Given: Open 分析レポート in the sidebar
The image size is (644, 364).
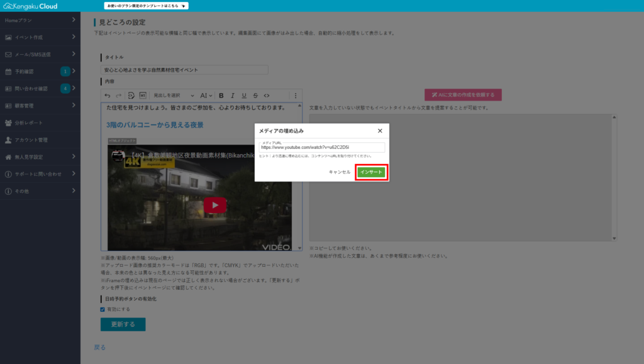Looking at the screenshot, I should click(40, 123).
